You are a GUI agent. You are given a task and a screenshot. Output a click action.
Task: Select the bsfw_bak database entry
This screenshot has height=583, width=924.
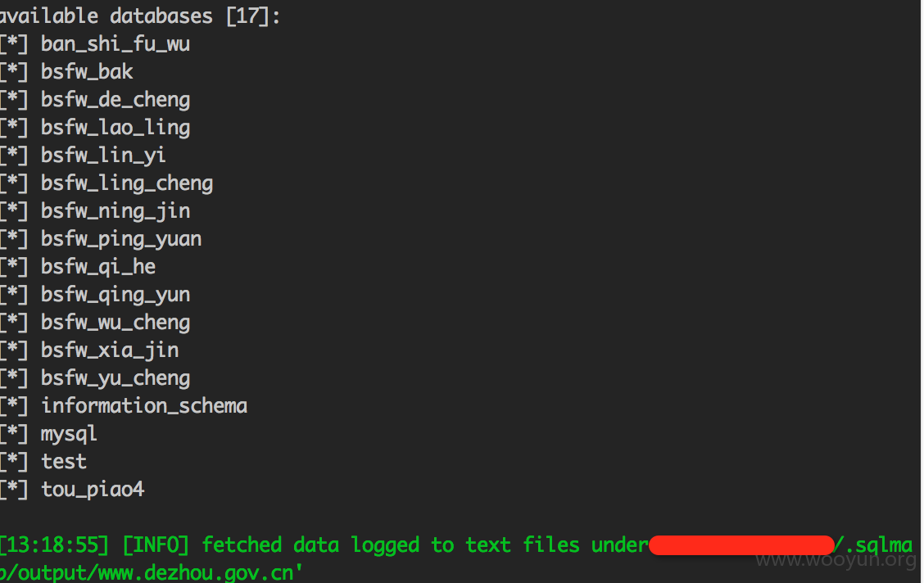pyautogui.click(x=87, y=72)
